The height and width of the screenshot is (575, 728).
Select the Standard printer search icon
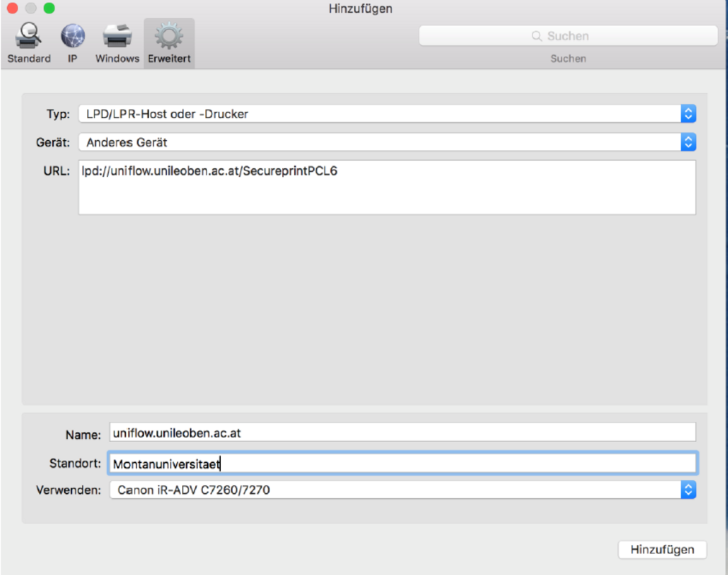click(x=29, y=35)
